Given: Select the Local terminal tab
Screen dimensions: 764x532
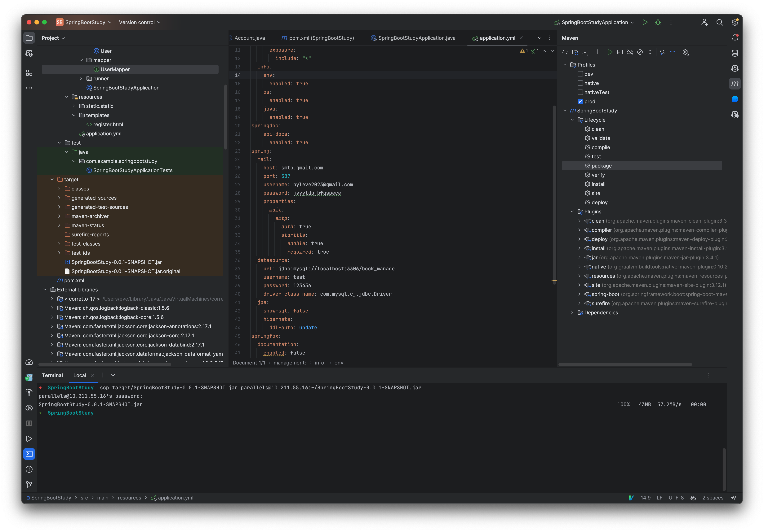Looking at the screenshot, I should pos(80,375).
